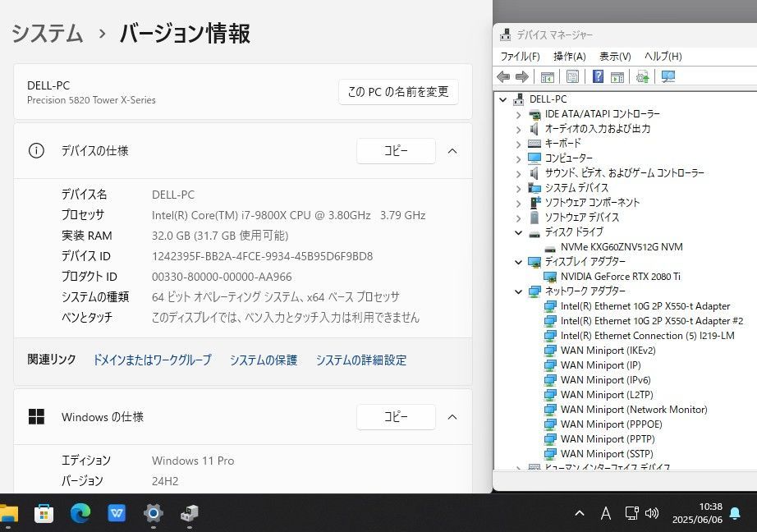757x532 pixels.
Task: Open network status from system tray
Action: tap(631, 512)
